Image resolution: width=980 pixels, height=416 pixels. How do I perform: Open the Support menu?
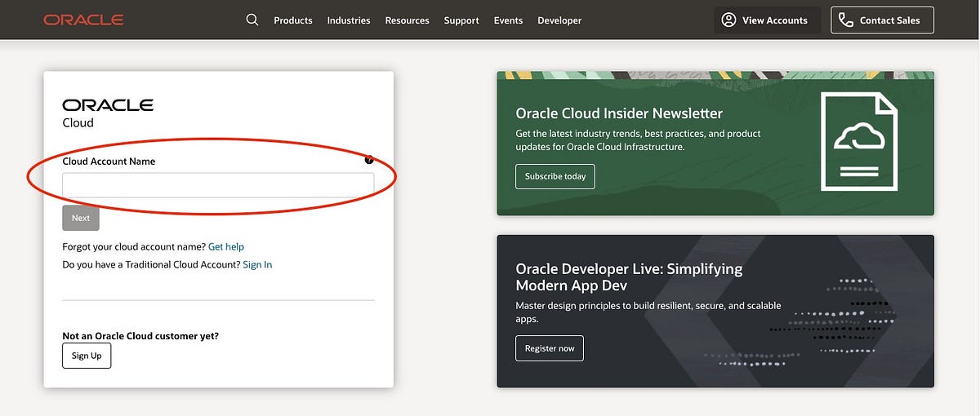coord(461,20)
